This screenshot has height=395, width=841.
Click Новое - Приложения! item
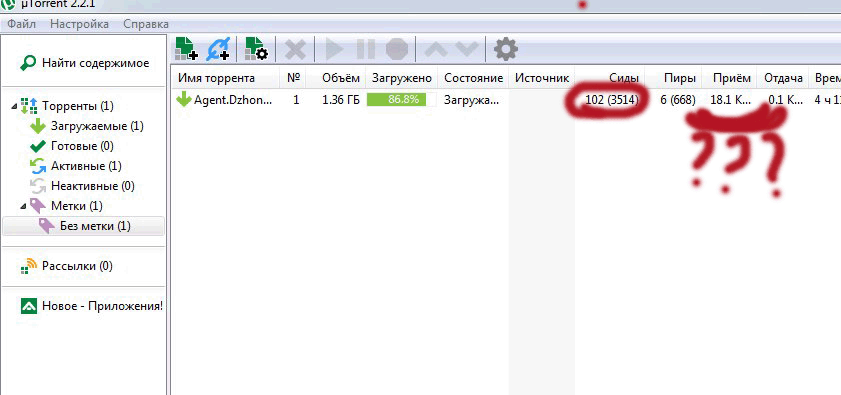(x=102, y=306)
